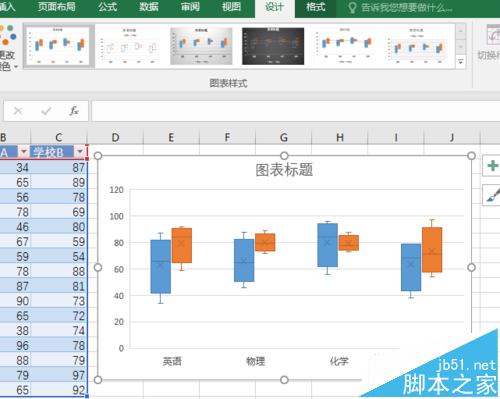Click the right-middle chart resize handle
The height and width of the screenshot is (399, 500).
click(x=471, y=267)
